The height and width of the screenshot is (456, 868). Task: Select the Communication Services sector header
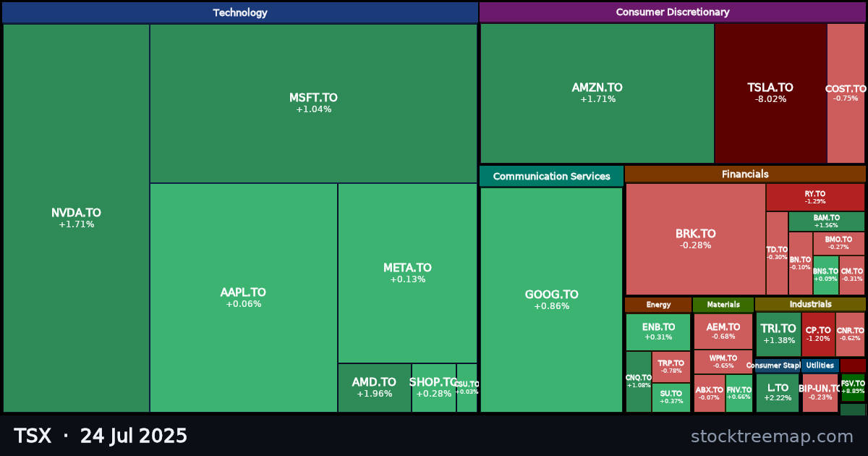click(551, 176)
